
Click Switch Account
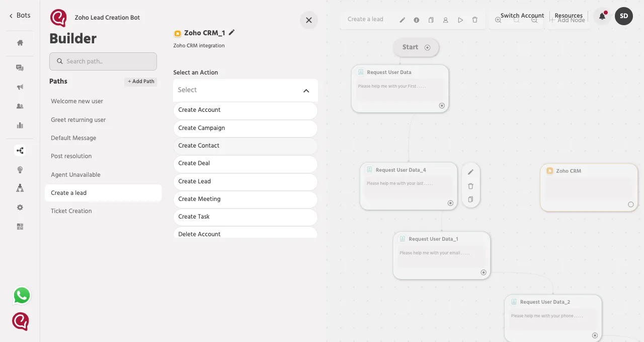pos(522,16)
